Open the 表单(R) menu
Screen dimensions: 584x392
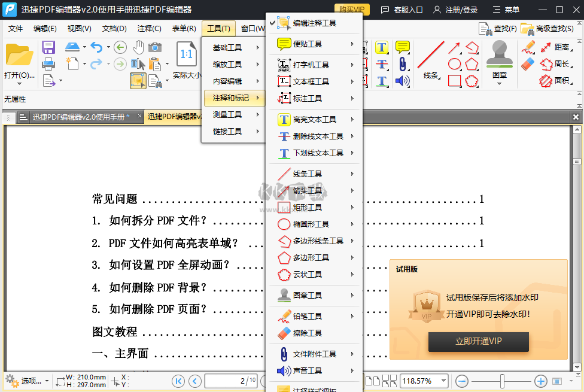click(184, 28)
